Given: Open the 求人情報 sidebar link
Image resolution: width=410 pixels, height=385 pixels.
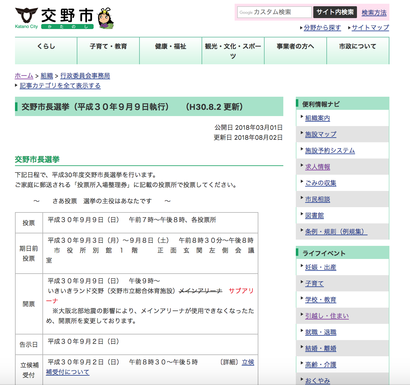Looking at the screenshot, I should tap(318, 167).
